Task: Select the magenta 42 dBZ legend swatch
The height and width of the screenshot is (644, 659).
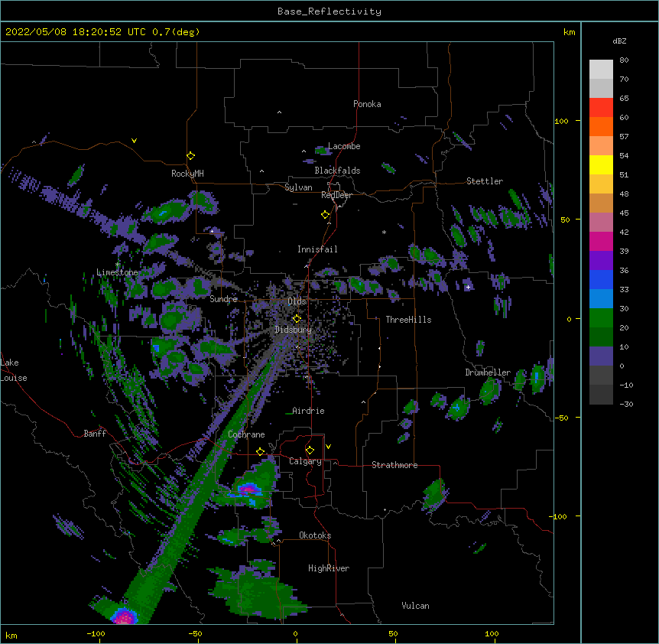Action: pos(601,241)
